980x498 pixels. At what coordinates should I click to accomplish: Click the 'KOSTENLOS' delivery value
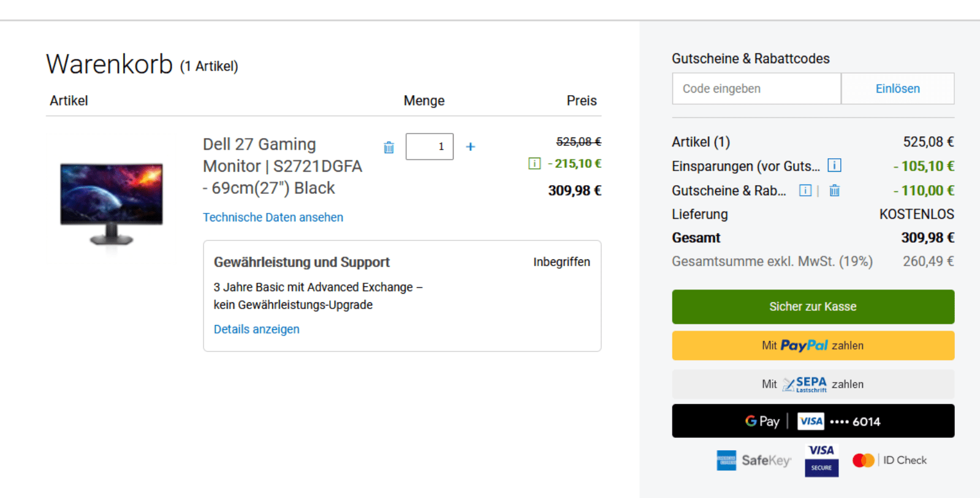pos(916,214)
